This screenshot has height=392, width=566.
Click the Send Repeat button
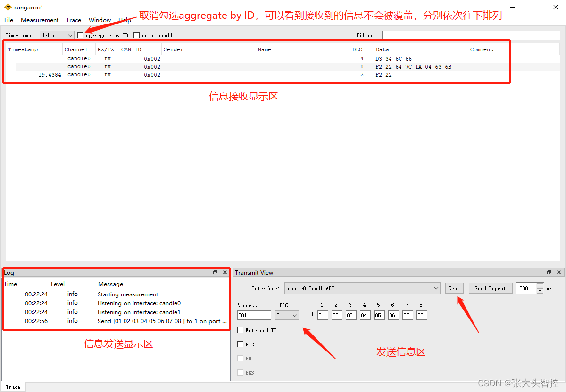[x=491, y=288]
